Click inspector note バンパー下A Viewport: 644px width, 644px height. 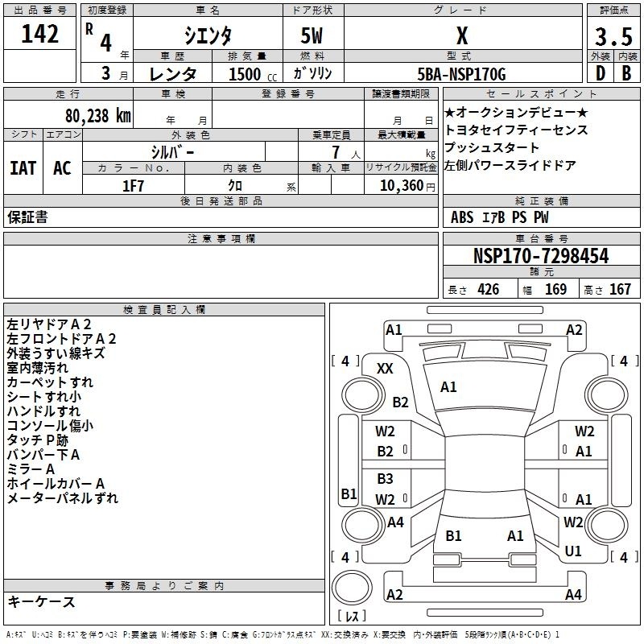pos(43,455)
